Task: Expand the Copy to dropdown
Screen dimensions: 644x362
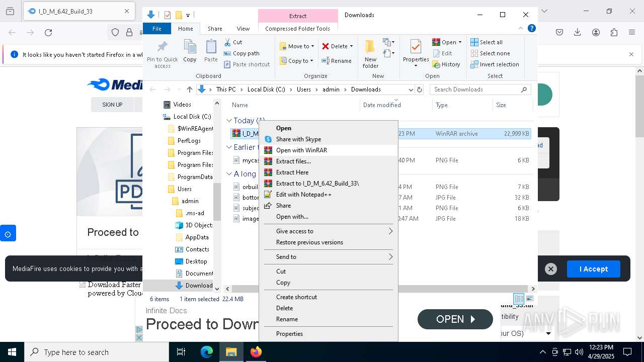Action: [x=311, y=61]
